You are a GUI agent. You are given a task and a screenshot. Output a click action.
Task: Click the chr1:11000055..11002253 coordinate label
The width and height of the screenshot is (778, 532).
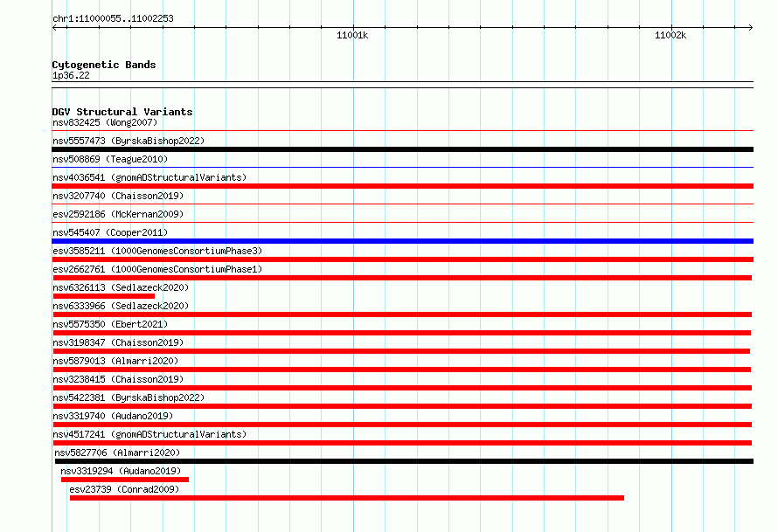[x=113, y=18]
